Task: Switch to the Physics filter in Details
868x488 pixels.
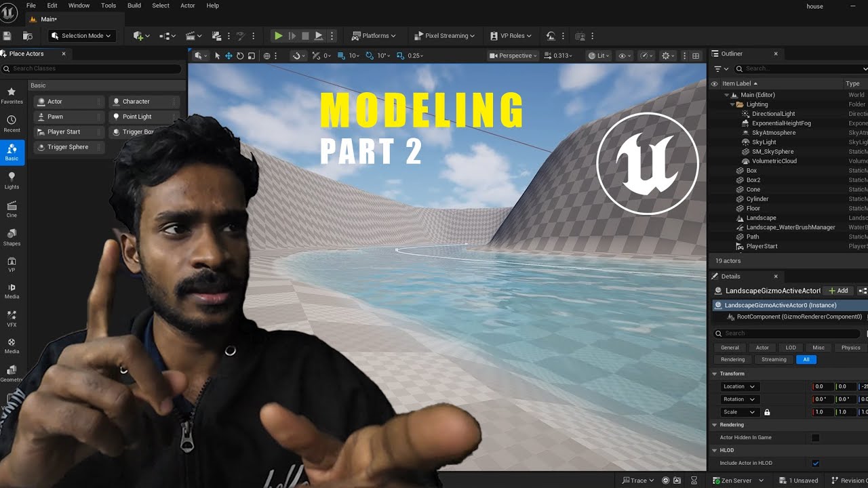Action: (850, 348)
